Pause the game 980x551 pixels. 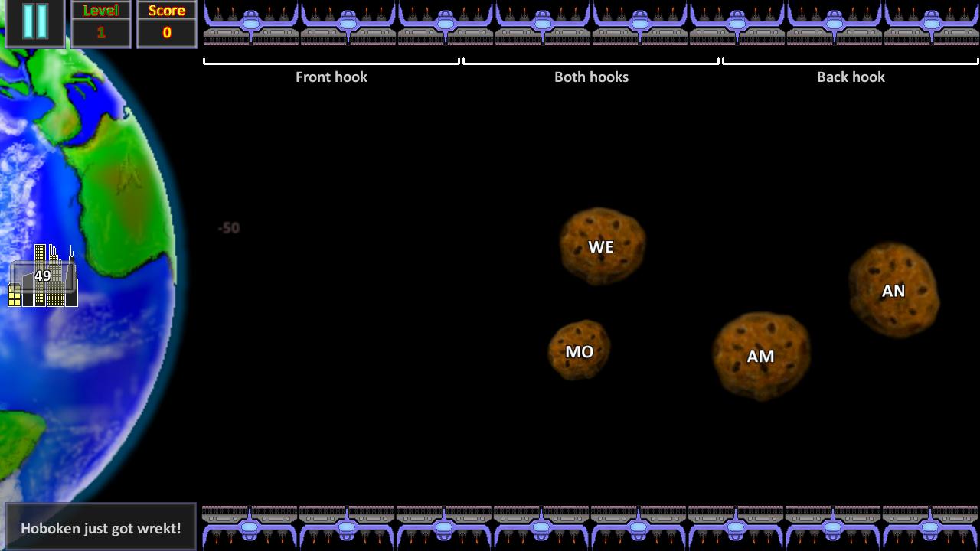point(35,23)
